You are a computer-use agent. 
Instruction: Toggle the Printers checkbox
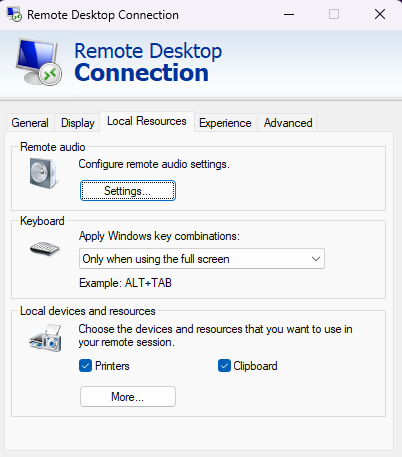[85, 366]
